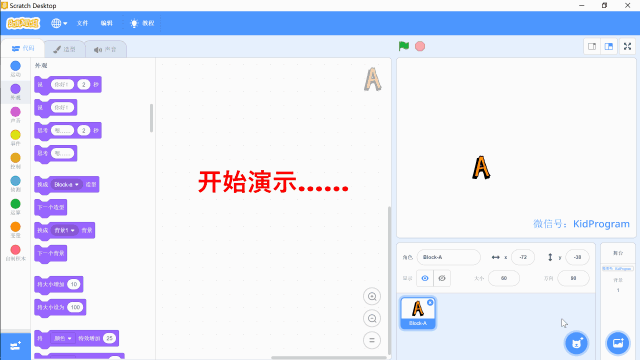This screenshot has width=640, height=360.
Task: Click the value 10 in change size block
Action: click(x=73, y=284)
